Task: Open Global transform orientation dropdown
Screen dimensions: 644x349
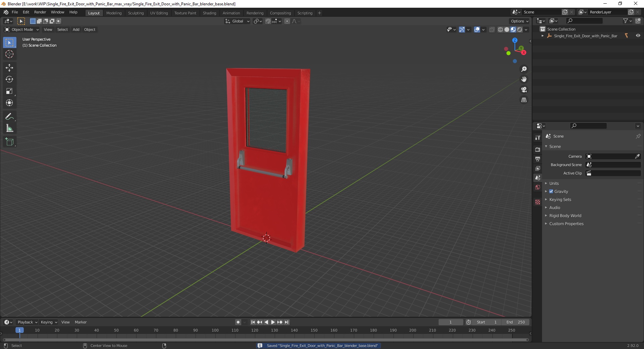Action: (x=237, y=21)
